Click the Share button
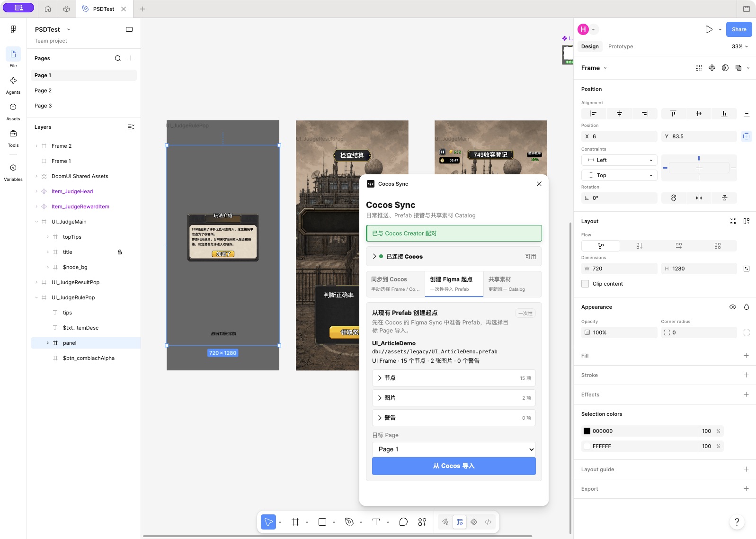756x539 pixels. click(739, 29)
